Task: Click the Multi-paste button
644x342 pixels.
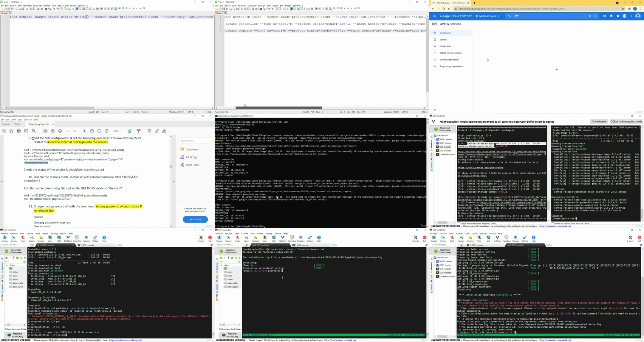Action: 599,122
